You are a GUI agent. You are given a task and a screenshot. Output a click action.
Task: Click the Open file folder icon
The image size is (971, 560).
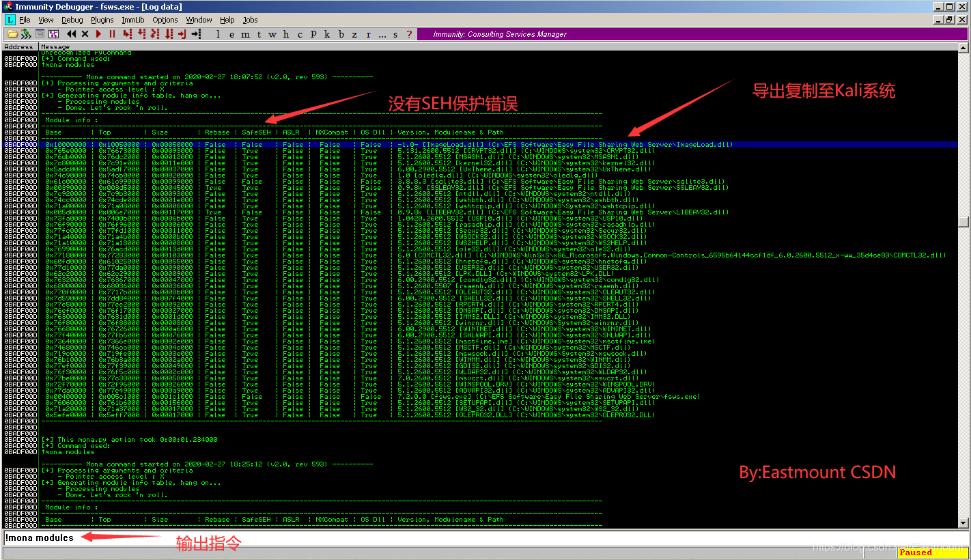tap(12, 34)
